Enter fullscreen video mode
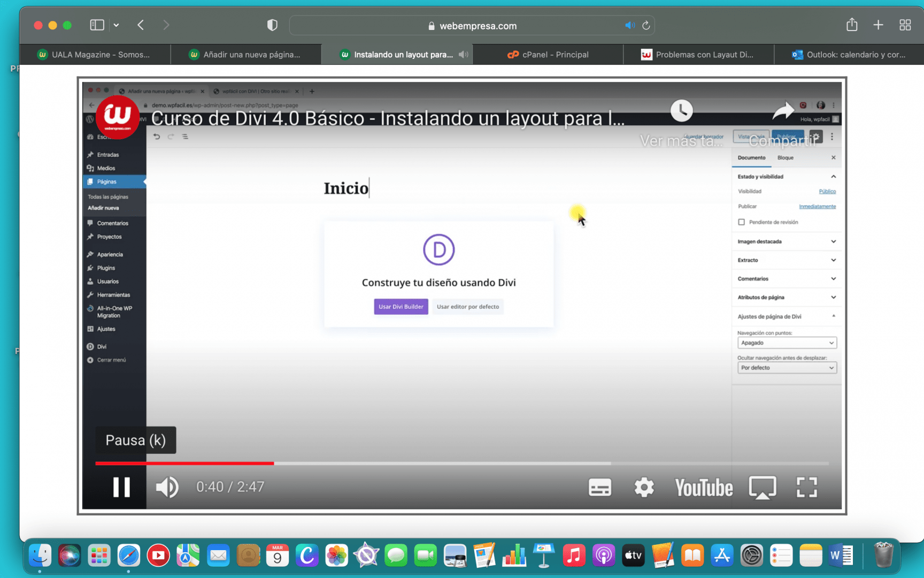Viewport: 924px width, 578px height. [807, 488]
